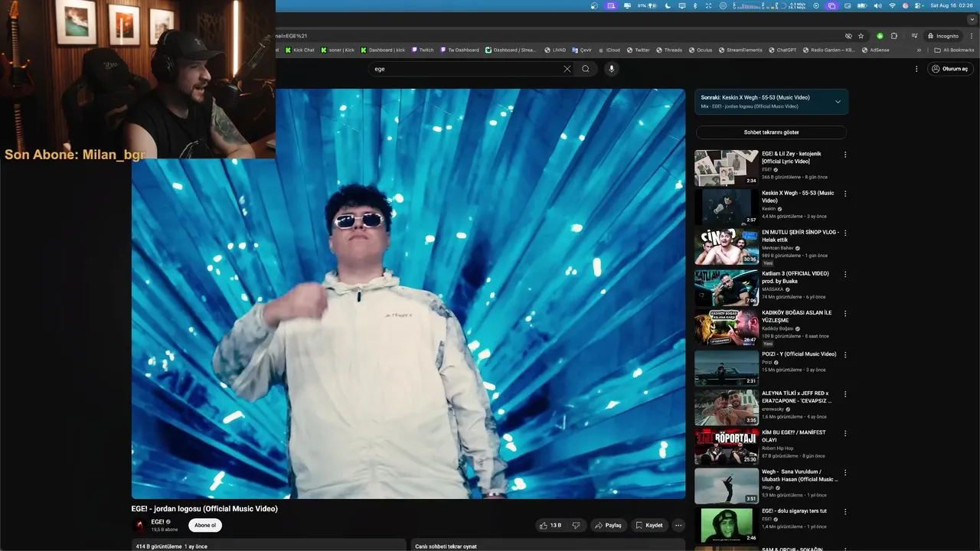Viewport: 980px width, 551px height.
Task: Click the YouTube search magnifier button
Action: 586,69
